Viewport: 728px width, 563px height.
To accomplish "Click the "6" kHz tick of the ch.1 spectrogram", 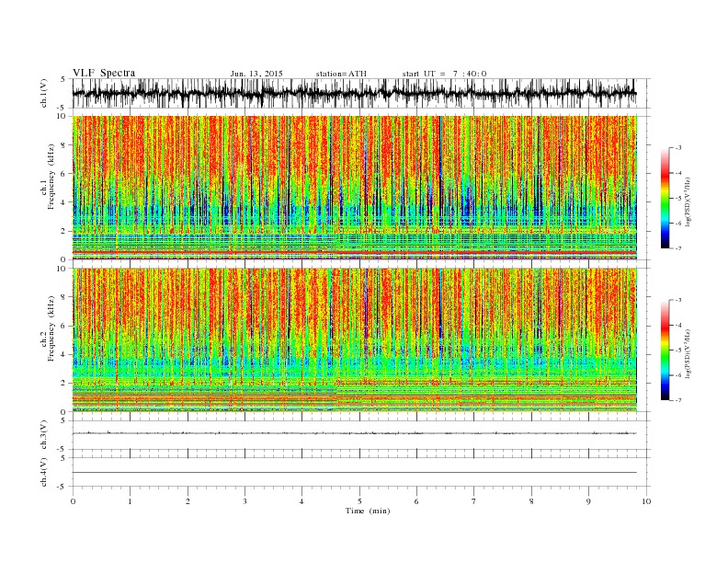I will click(x=63, y=174).
